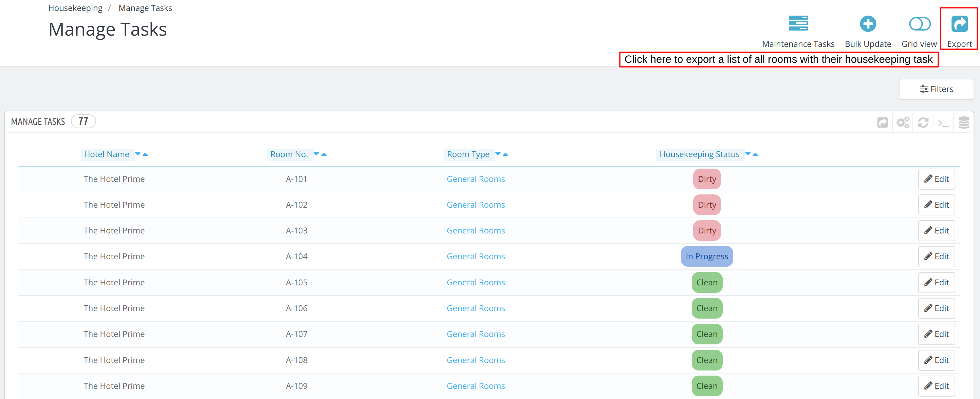Open General Rooms link in A-108 row
The height and width of the screenshot is (399, 980).
coord(476,360)
